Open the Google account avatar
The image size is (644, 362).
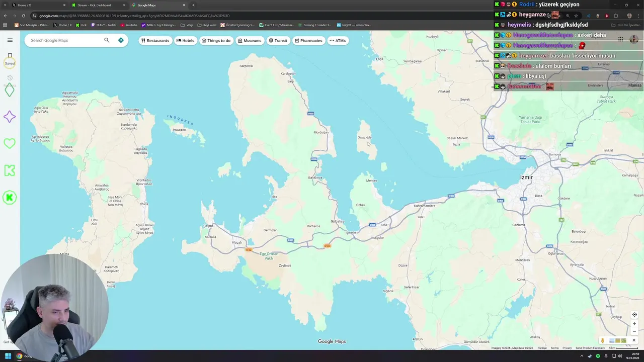[x=634, y=39]
